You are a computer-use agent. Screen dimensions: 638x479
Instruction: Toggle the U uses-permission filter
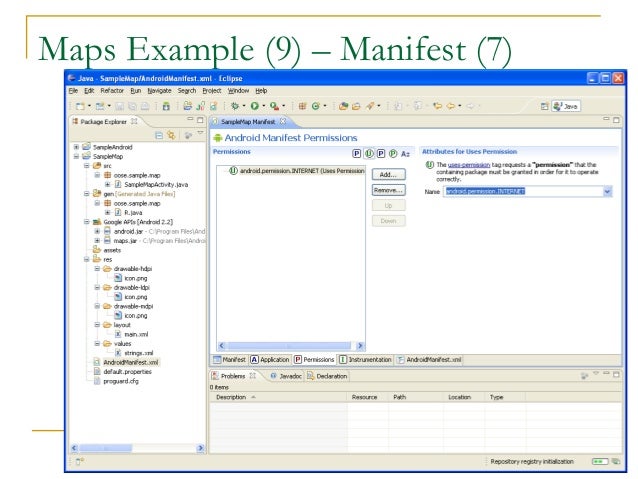[x=369, y=153]
